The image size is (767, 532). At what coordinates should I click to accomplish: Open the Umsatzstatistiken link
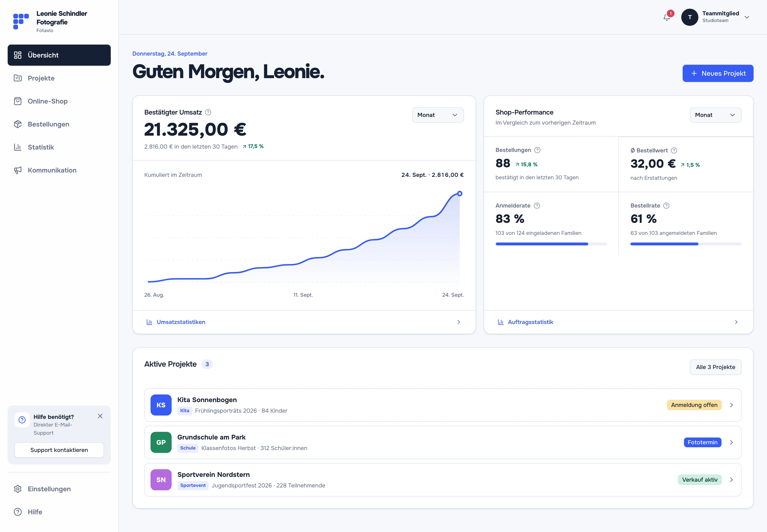point(304,322)
